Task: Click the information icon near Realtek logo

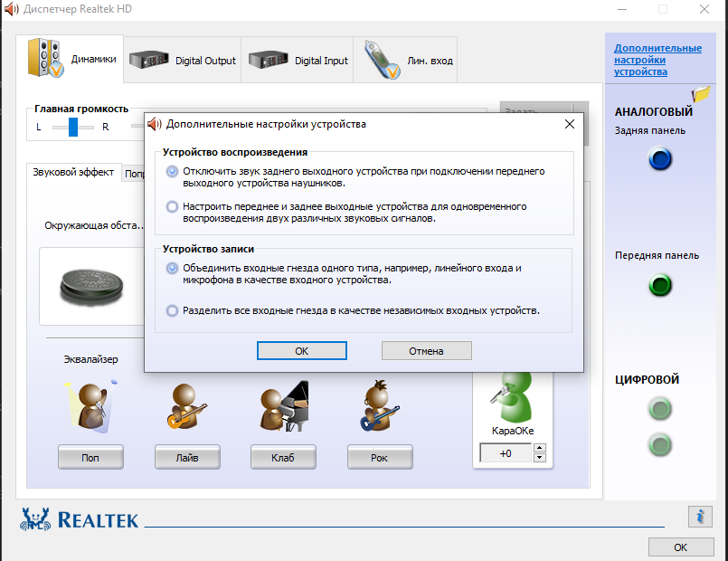Action: tap(700, 517)
